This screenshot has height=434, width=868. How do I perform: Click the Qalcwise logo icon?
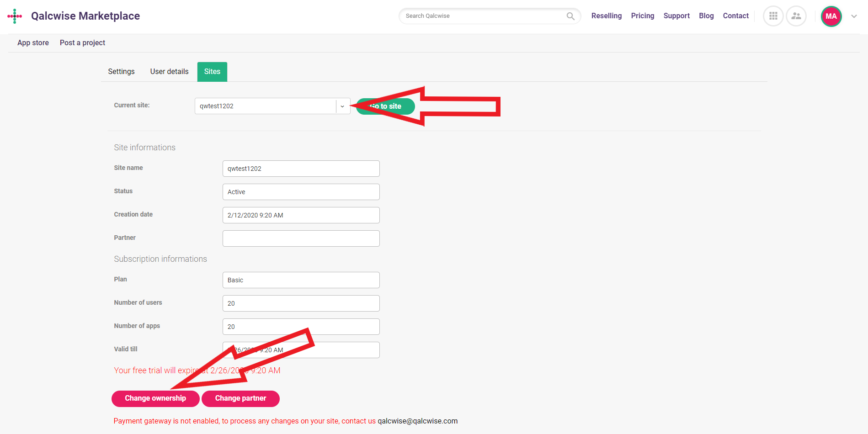pyautogui.click(x=15, y=16)
